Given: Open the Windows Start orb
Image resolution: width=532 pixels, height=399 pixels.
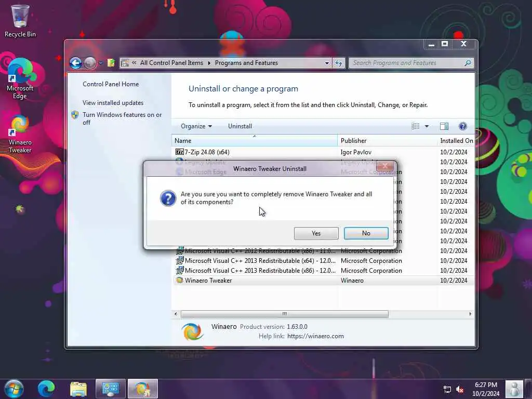Looking at the screenshot, I should click(14, 389).
